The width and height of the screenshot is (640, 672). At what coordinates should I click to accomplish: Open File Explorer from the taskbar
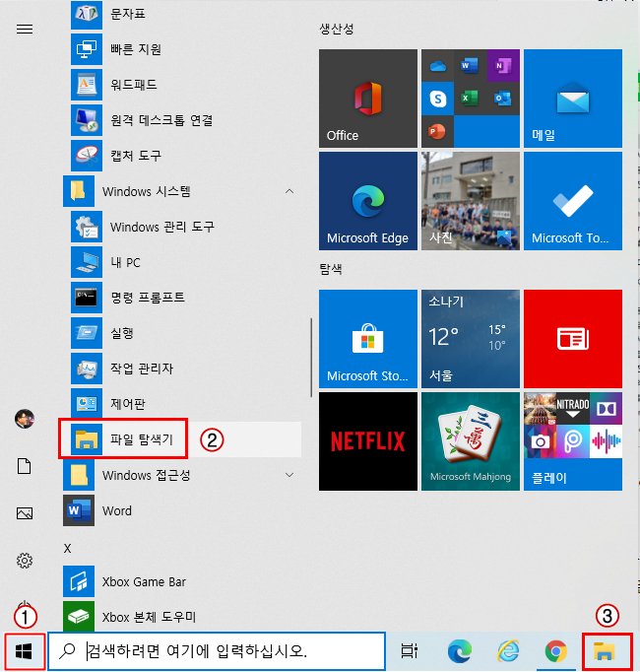[604, 651]
